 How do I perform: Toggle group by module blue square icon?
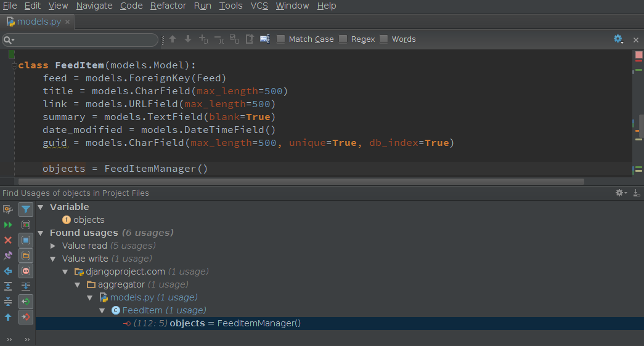[25, 240]
